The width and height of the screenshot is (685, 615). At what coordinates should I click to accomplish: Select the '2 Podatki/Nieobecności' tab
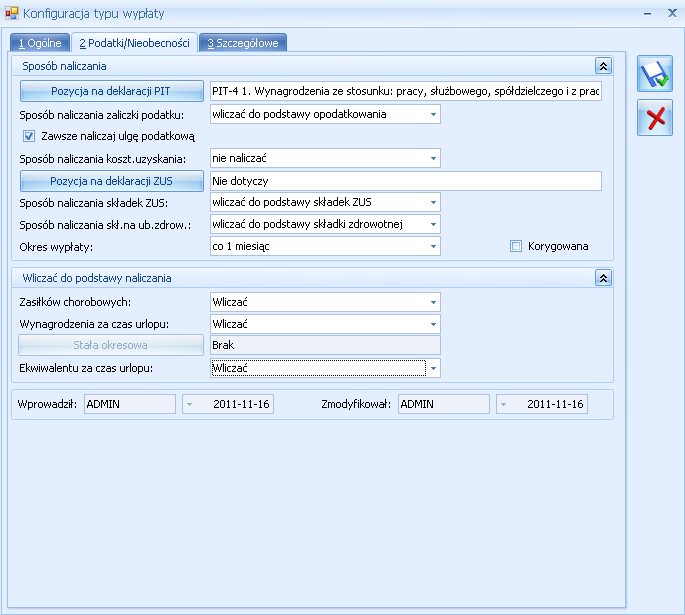coord(134,43)
